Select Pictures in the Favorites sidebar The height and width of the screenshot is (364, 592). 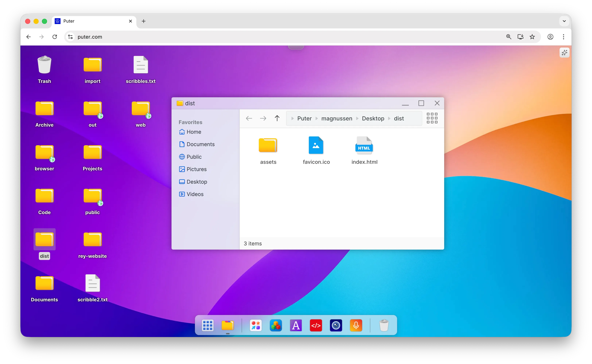[196, 169]
